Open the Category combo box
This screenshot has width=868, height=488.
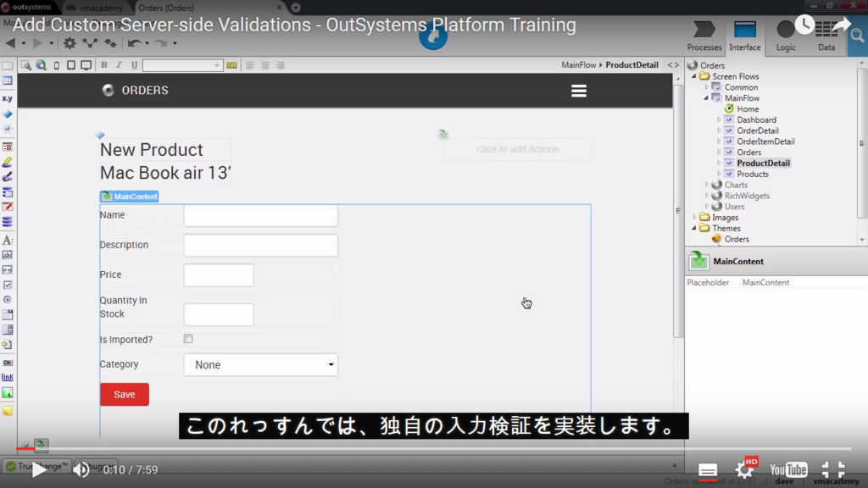point(261,364)
